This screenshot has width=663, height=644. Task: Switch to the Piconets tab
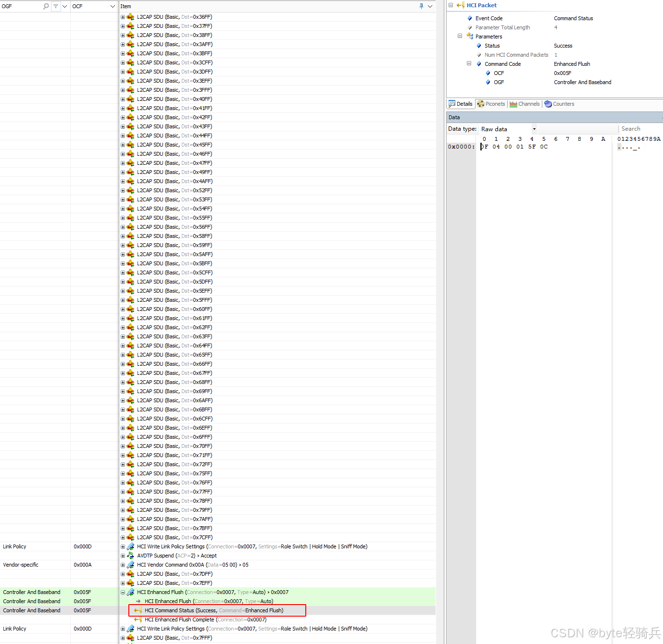click(491, 104)
